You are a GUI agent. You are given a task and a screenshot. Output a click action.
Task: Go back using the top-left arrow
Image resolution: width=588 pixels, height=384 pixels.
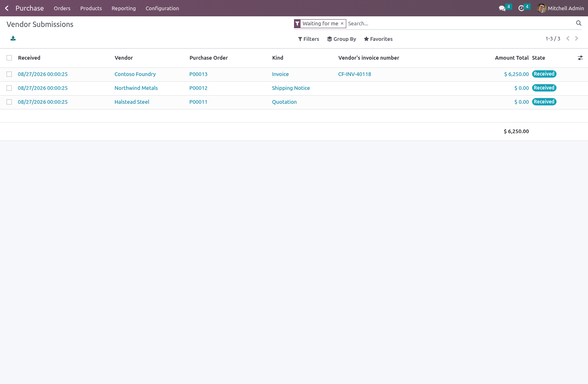pos(7,8)
